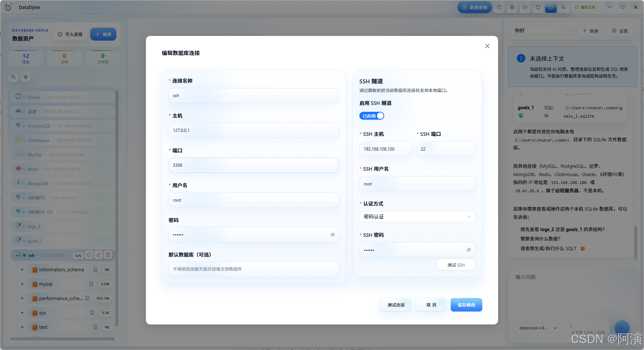Screen dimensions: 644x350
Task: Click the Test Connection button
Action: click(x=396, y=305)
